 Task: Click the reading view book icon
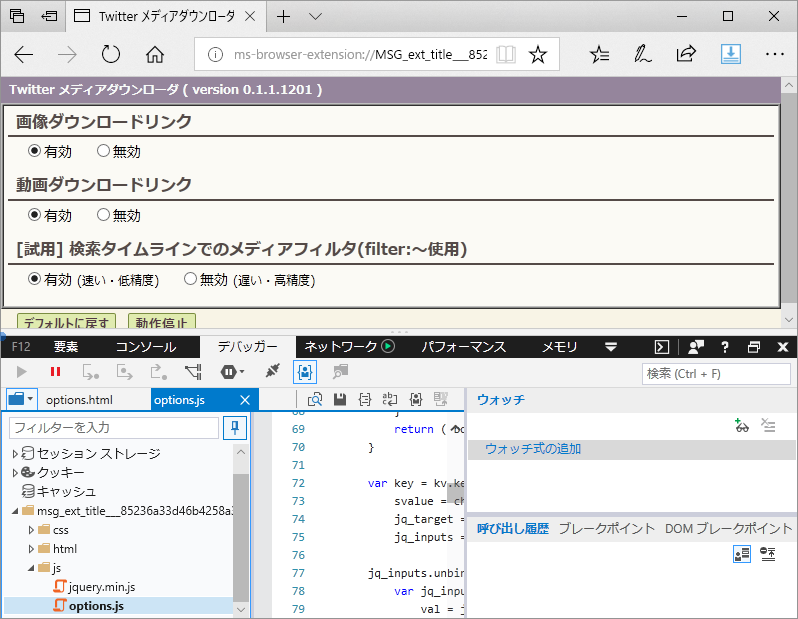[x=506, y=54]
